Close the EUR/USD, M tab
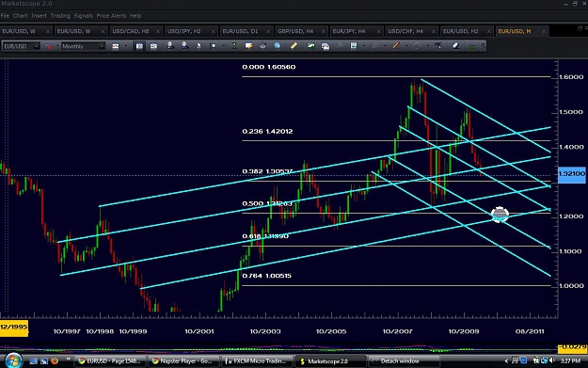 pyautogui.click(x=544, y=31)
